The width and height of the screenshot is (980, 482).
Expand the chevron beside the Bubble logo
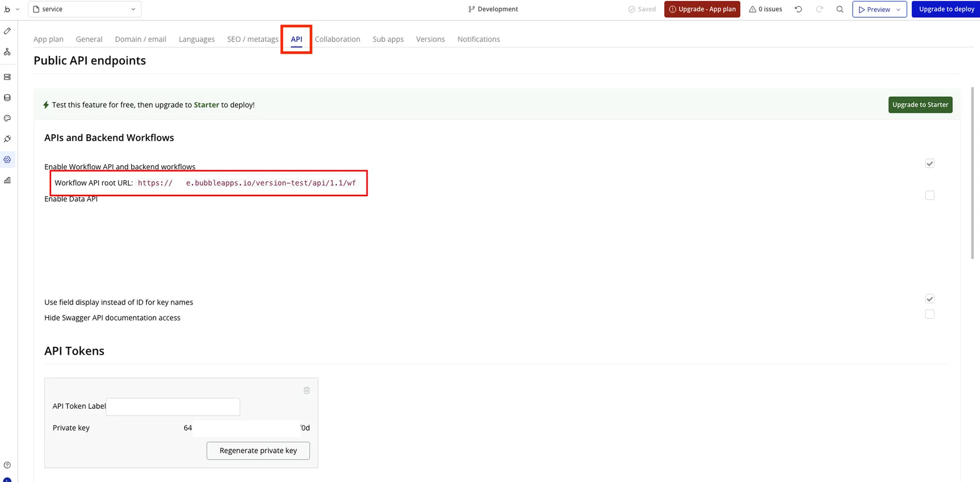[x=18, y=9]
